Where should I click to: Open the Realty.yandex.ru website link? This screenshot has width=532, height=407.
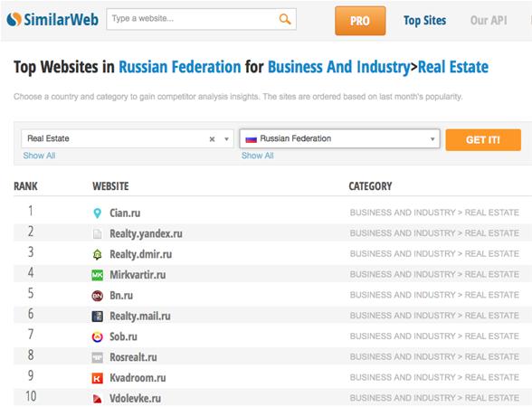pyautogui.click(x=146, y=233)
